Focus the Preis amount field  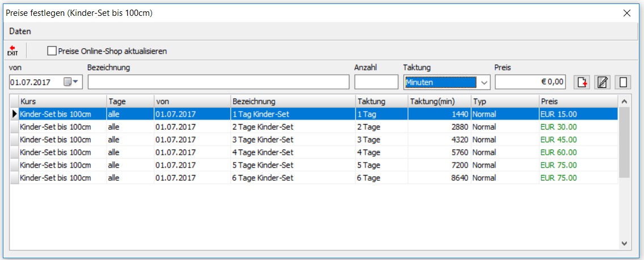(531, 82)
